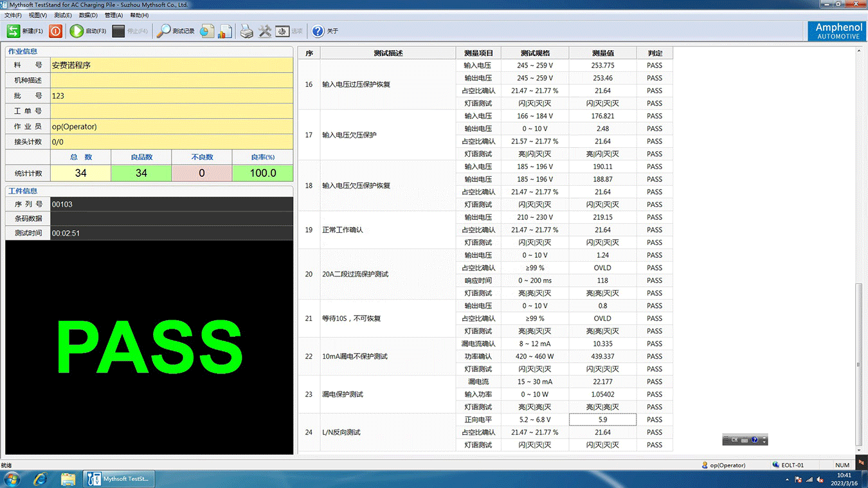Click the 批号 field containing 123
The height and width of the screenshot is (488, 868).
coord(171,96)
